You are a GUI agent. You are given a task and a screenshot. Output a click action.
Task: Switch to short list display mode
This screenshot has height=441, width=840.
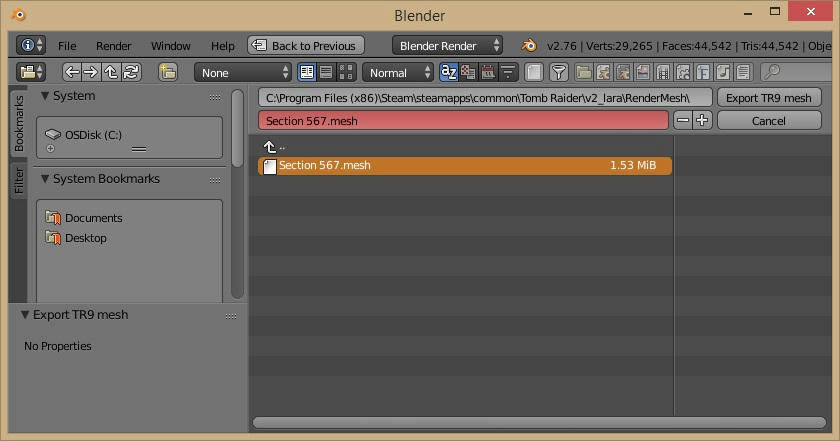pyautogui.click(x=306, y=72)
